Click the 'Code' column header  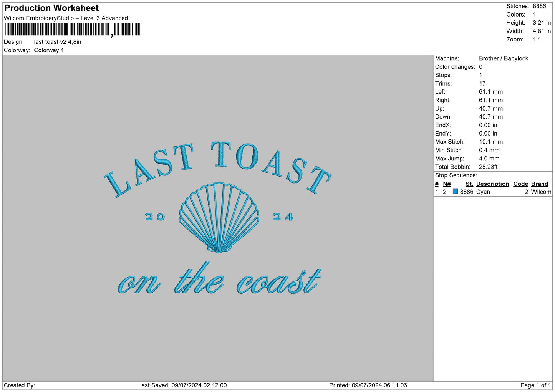[521, 184]
